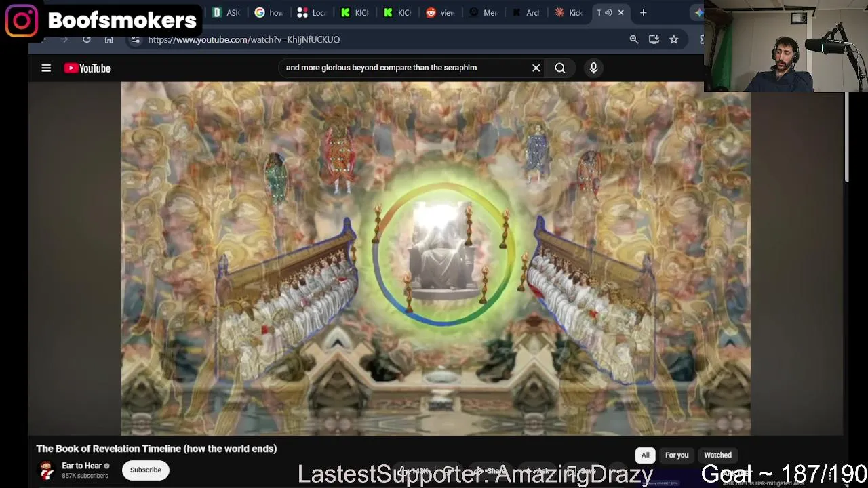The image size is (868, 488).
Task: Bookmark this page with star icon
Action: (x=674, y=39)
